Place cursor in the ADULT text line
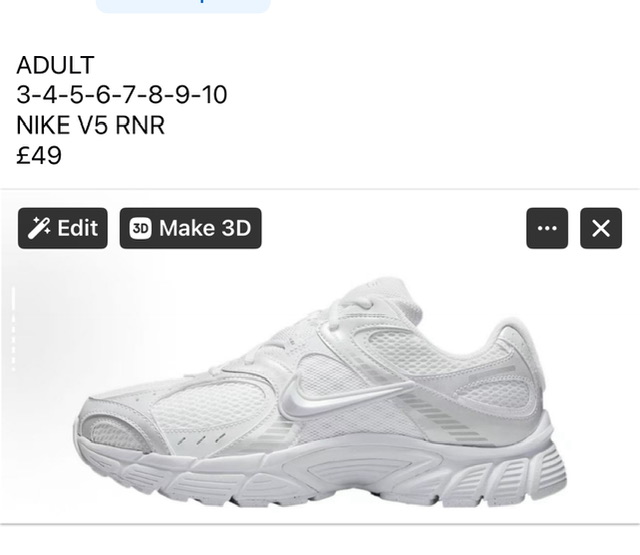The width and height of the screenshot is (640, 555). (56, 65)
